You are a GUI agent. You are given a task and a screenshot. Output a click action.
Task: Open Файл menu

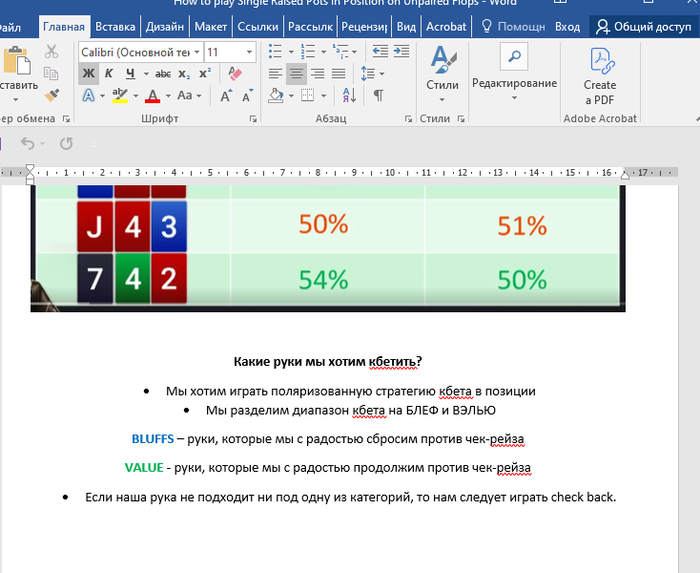tap(10, 27)
